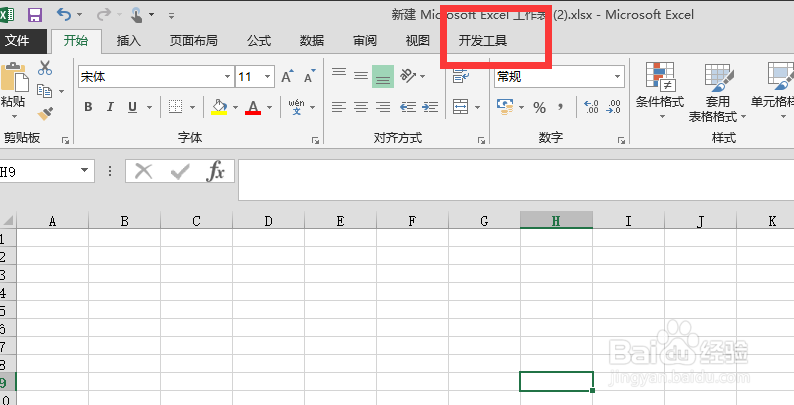Open the font size box showing 11

[x=255, y=77]
